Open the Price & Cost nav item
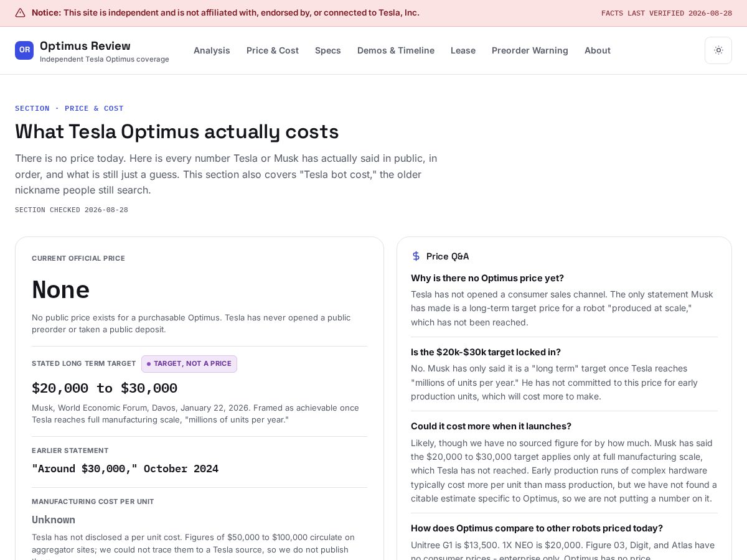Image resolution: width=747 pixels, height=560 pixels. tap(273, 50)
